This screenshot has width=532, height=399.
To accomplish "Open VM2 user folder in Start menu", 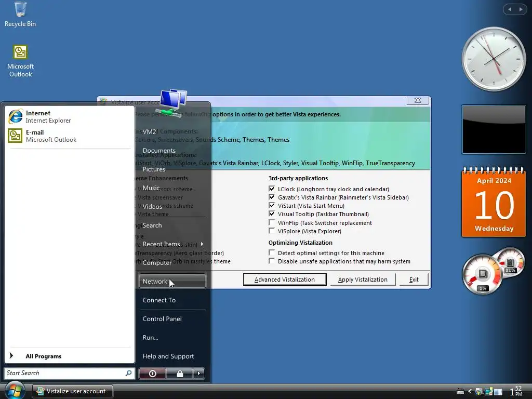I will (x=172, y=131).
